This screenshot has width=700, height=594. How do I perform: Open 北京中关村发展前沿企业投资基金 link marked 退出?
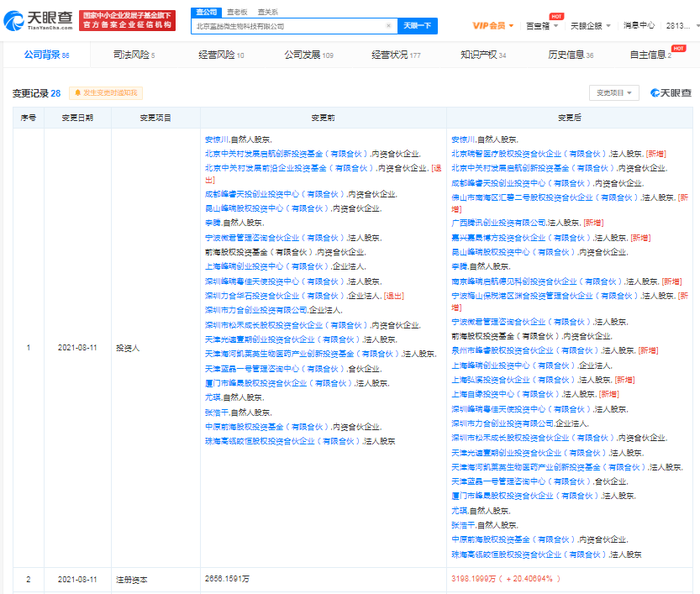tap(289, 168)
